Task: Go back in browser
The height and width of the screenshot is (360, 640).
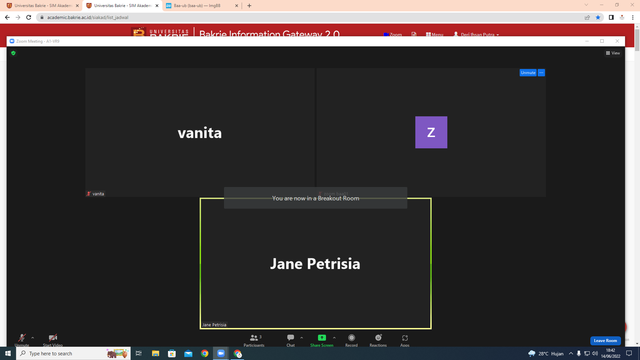Action: click(7, 18)
